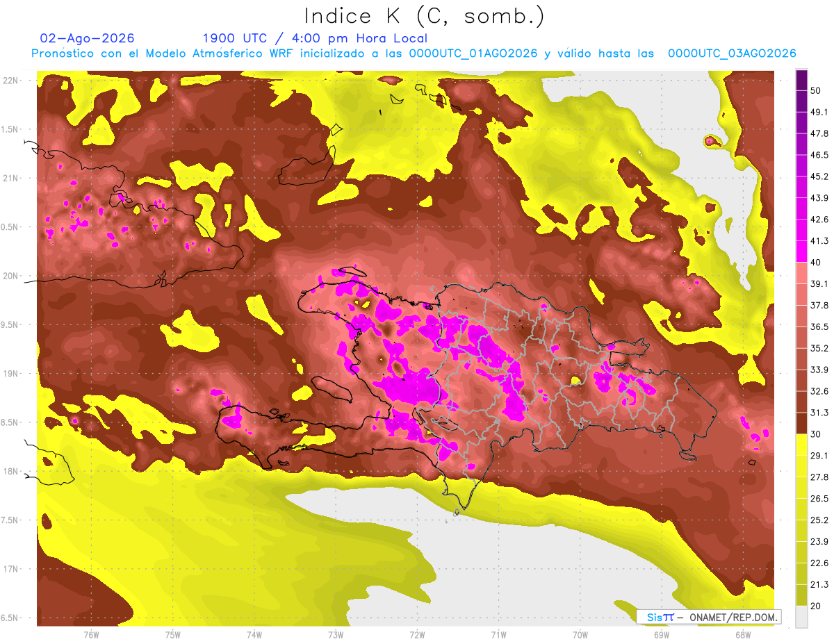Click the colorbar value "25.2"
This screenshot has width=834, height=644.
click(x=820, y=520)
